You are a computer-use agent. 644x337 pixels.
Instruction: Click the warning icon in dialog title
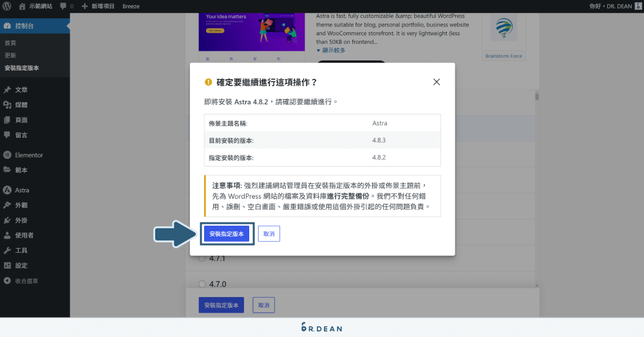(x=208, y=82)
